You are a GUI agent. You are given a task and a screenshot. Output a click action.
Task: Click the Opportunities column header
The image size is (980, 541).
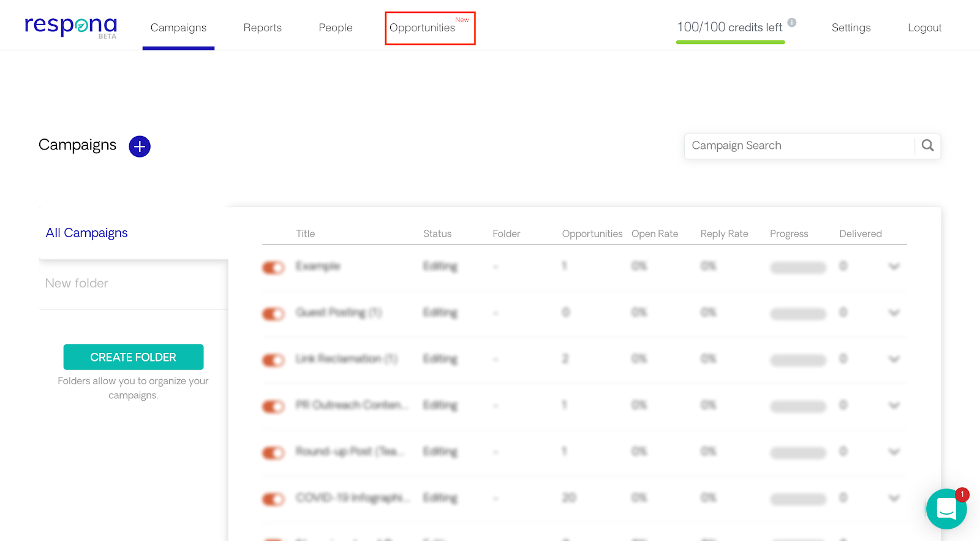point(592,233)
